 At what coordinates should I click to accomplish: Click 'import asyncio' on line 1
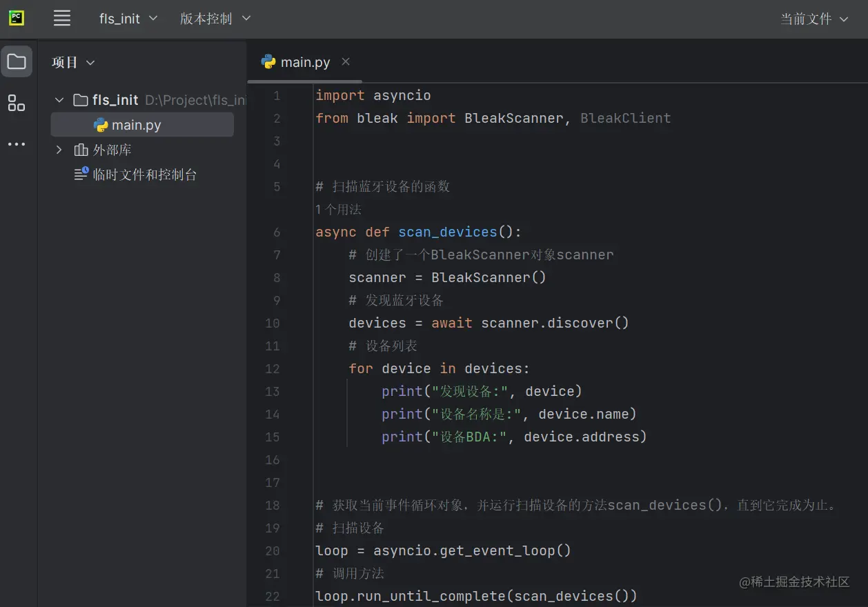(373, 95)
